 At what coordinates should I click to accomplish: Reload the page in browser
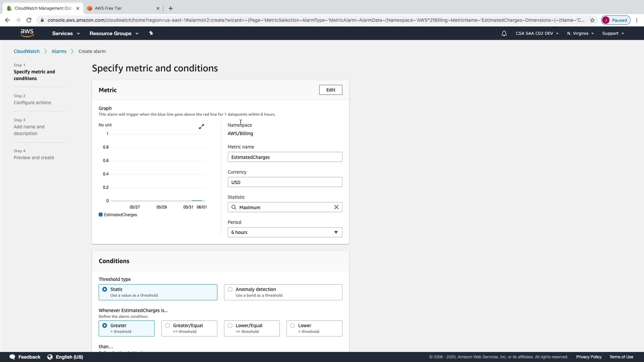[29, 20]
